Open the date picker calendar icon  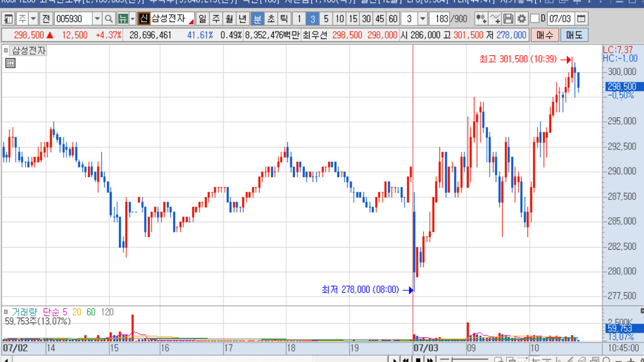pyautogui.click(x=581, y=19)
